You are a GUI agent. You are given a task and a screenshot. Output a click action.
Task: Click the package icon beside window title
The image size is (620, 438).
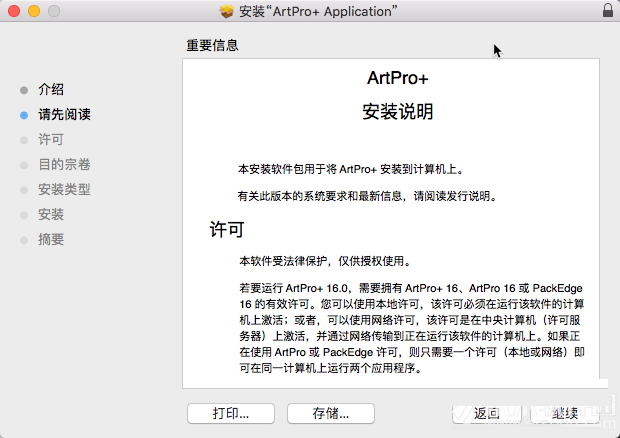(227, 11)
